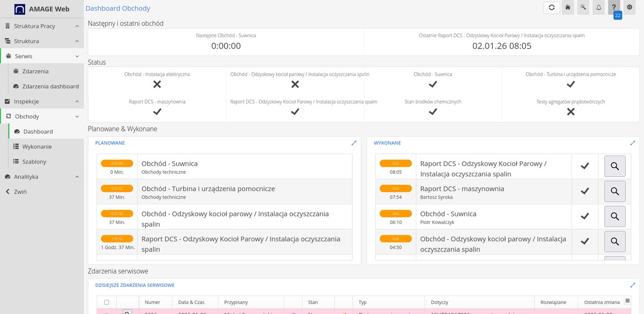644x314 pixels.
Task: Click Następne Obchód - Suwnica countdown 0:00:00
Action: coord(226,46)
